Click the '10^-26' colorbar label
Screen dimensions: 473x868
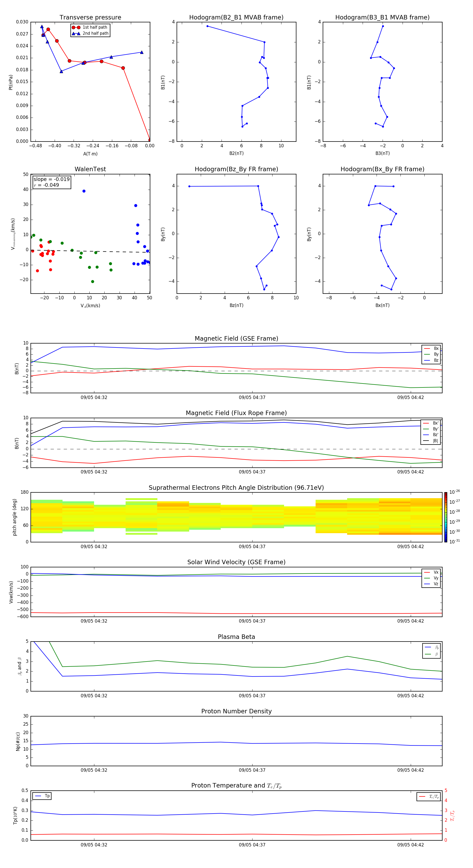pos(455,492)
